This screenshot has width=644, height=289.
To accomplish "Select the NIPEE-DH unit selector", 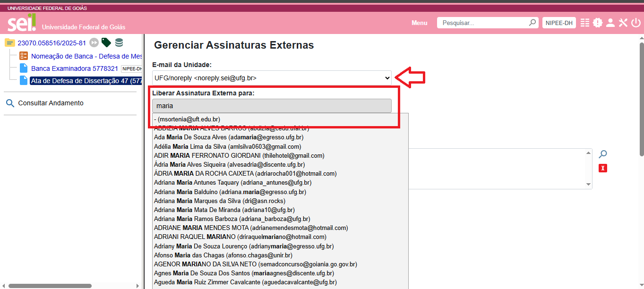I will tap(559, 23).
